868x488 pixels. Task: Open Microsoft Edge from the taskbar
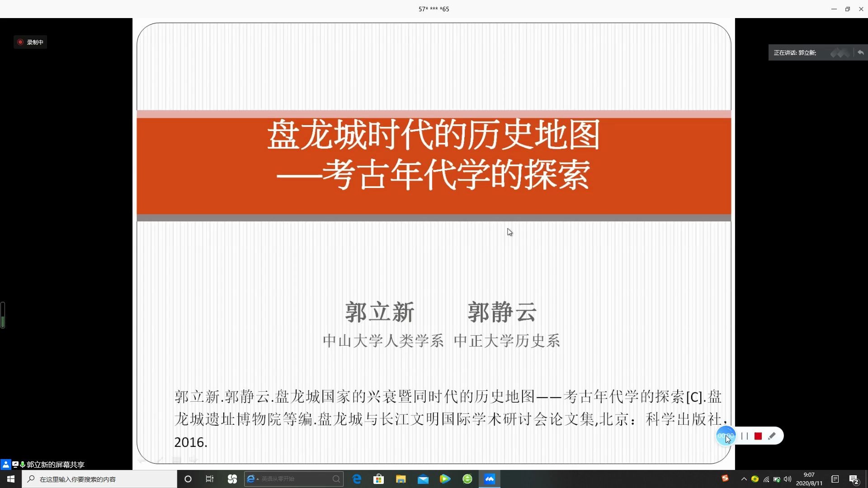[357, 479]
